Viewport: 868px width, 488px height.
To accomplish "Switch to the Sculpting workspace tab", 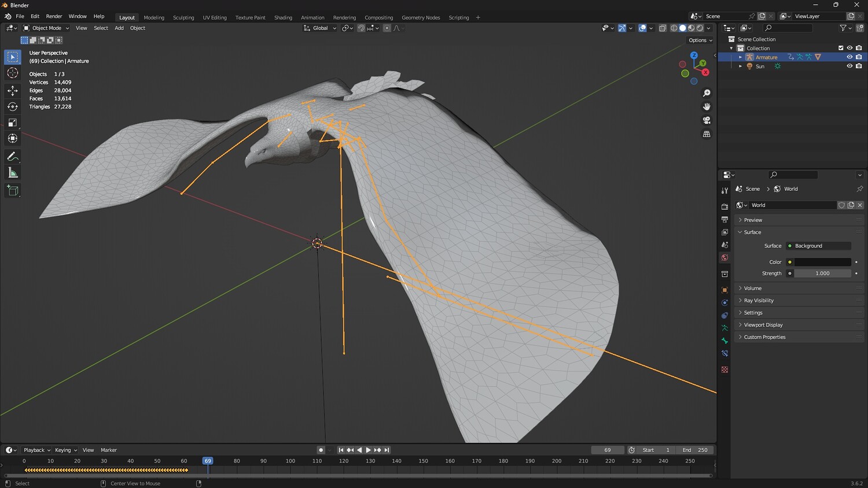I will (183, 17).
